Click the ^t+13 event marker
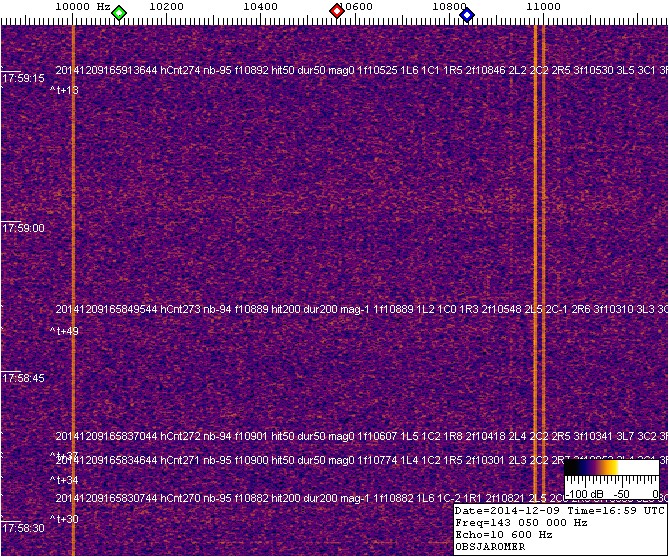The image size is (669, 557). pos(64,91)
